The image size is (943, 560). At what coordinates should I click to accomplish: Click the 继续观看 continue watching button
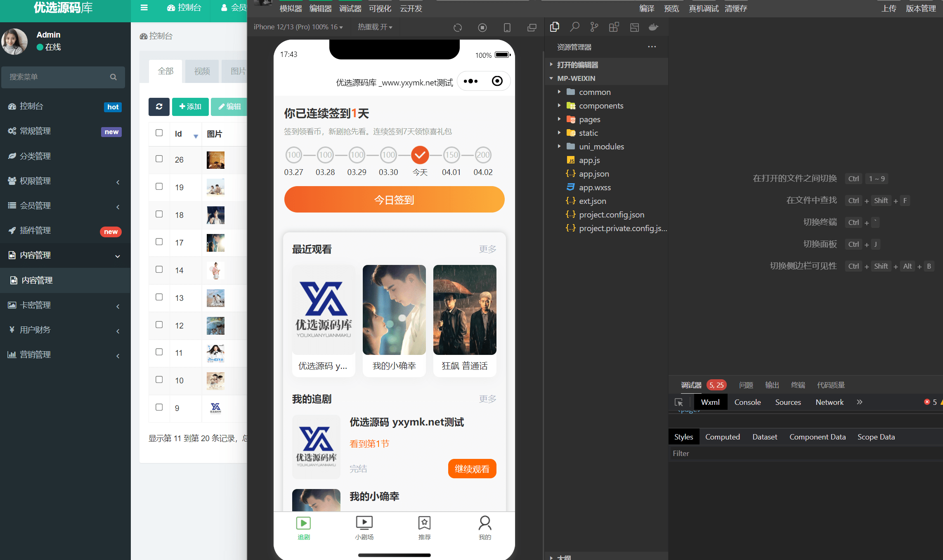pyautogui.click(x=472, y=469)
